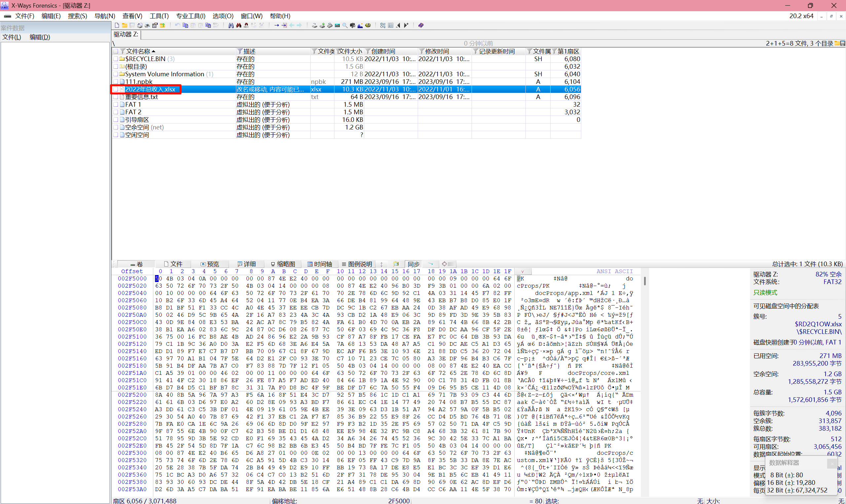The width and height of the screenshot is (846, 504).
Task: Click the Open Disk toolbar icon
Action: [x=315, y=25]
